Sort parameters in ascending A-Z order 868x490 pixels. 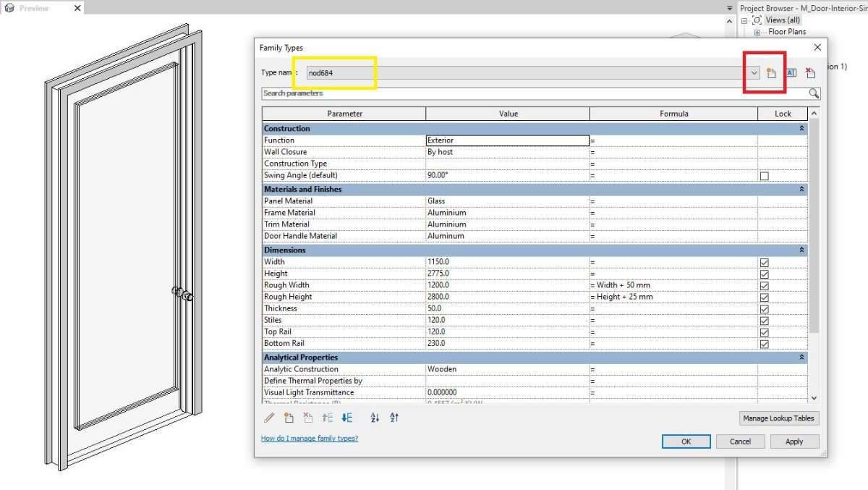(x=375, y=418)
